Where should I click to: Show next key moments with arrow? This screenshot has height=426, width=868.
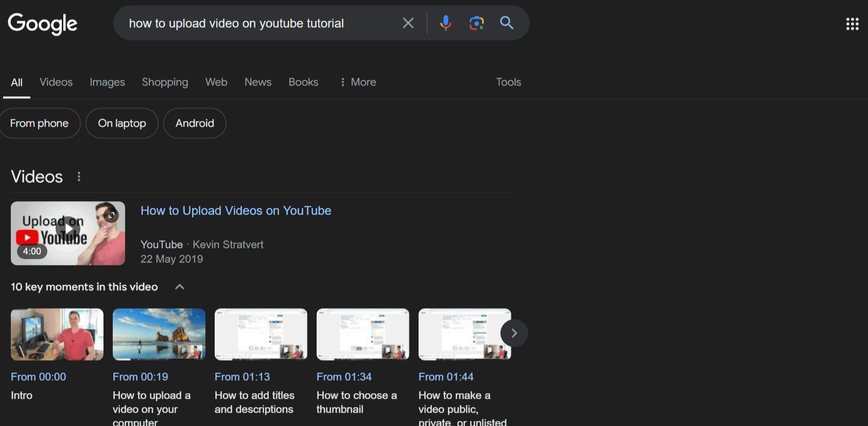[514, 333]
